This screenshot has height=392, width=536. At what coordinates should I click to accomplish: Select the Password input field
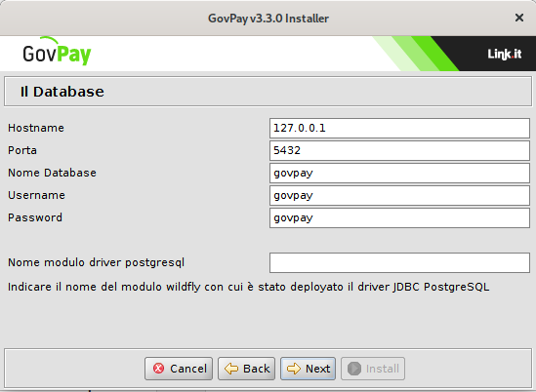click(x=399, y=217)
